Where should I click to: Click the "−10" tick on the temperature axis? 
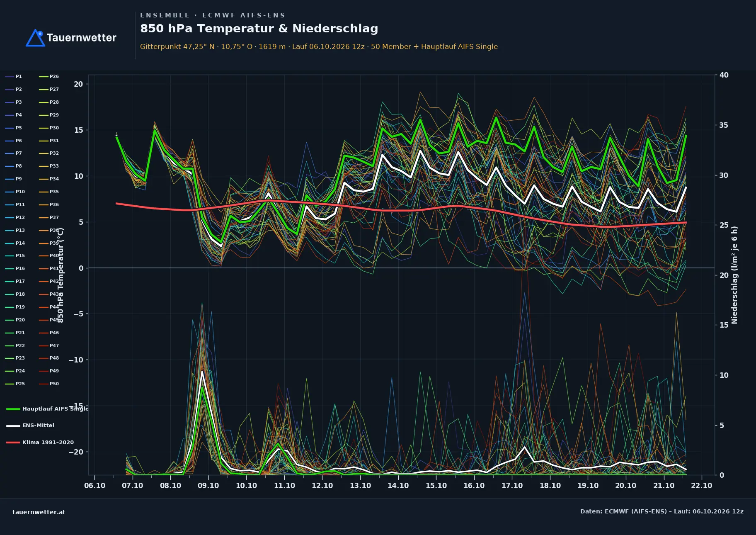point(76,360)
